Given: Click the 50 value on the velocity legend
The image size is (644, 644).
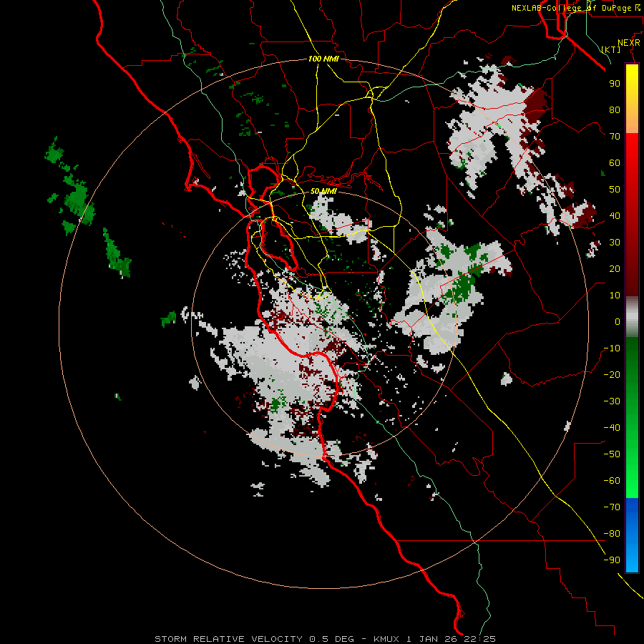Looking at the screenshot, I should [x=615, y=190].
